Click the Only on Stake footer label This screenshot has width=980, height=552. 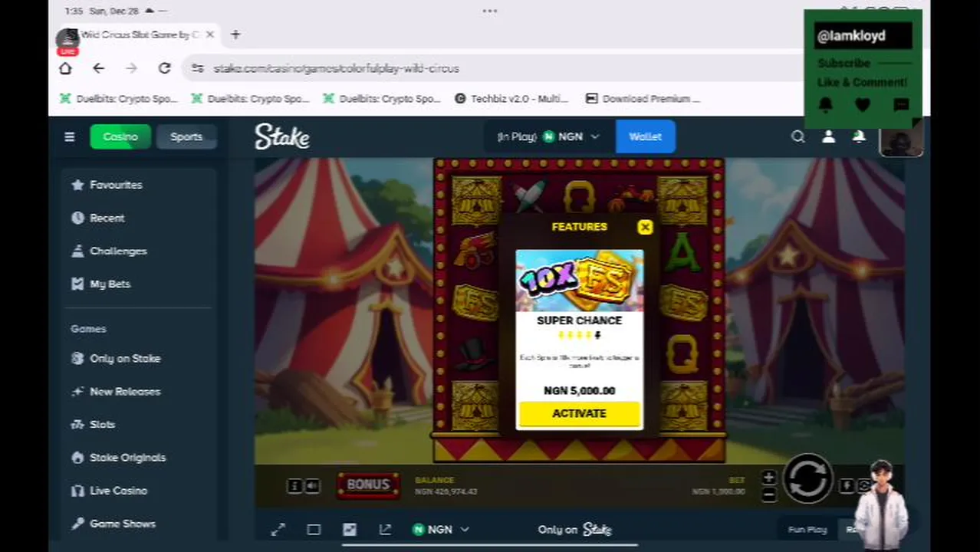[575, 530]
